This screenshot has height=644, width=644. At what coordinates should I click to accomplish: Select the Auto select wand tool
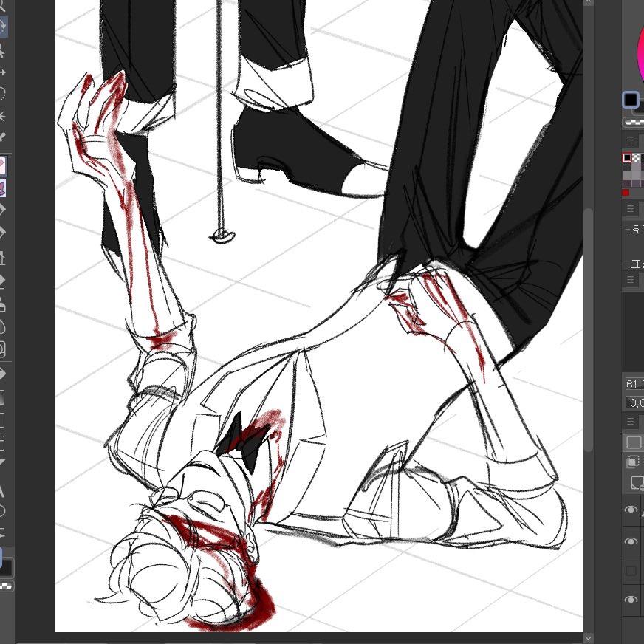[x=2, y=116]
